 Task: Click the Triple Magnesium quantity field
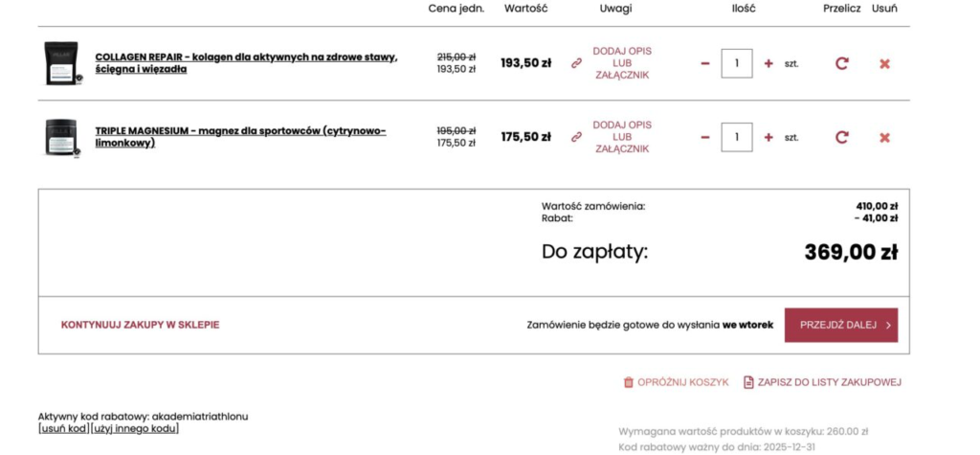737,137
